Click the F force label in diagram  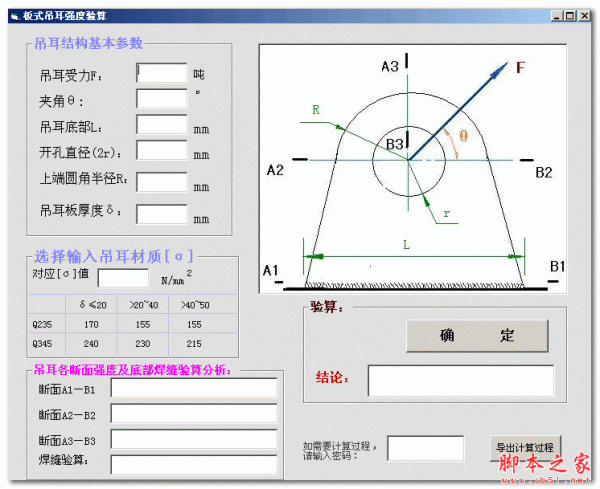click(x=520, y=68)
